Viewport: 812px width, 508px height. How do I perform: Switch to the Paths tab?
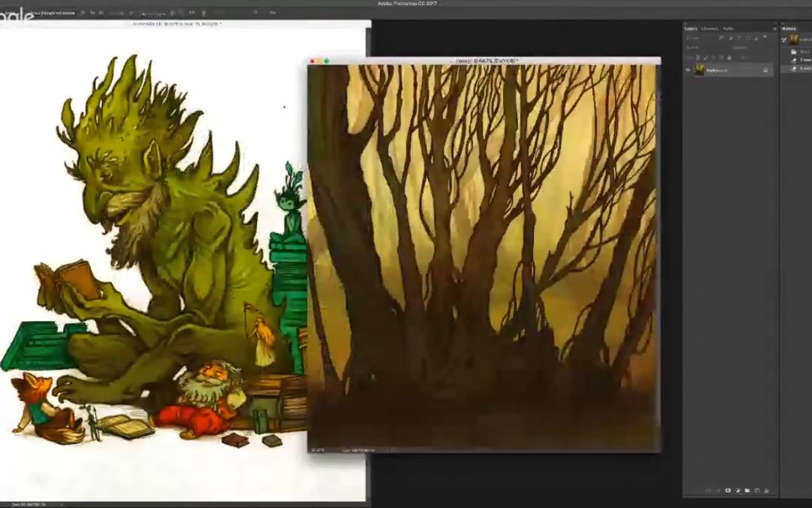point(728,29)
